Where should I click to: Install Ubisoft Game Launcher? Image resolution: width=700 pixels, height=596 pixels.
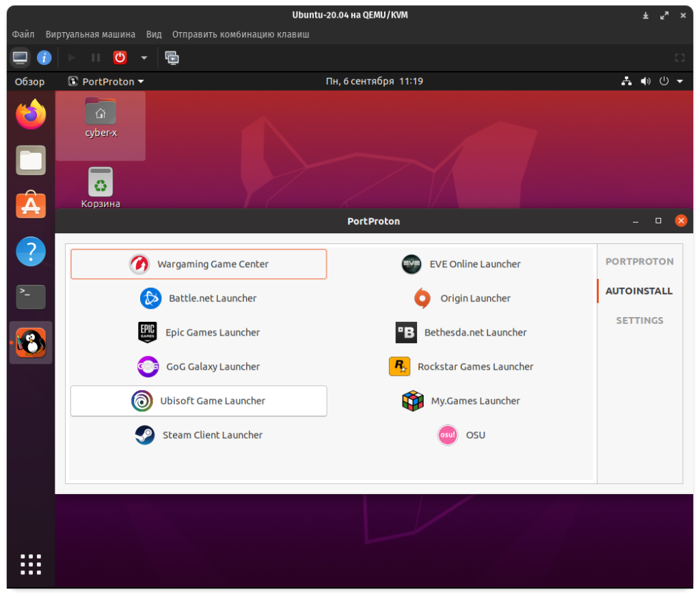198,401
